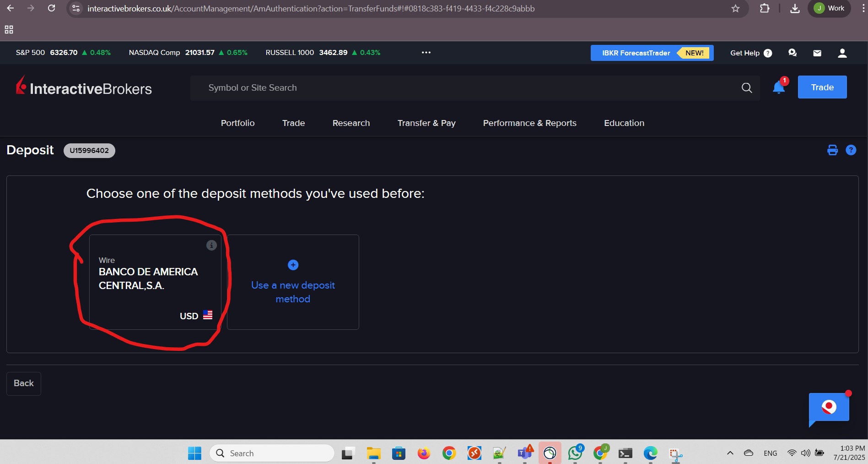Open the page help question-mark icon
This screenshot has width=868, height=464.
tap(851, 150)
